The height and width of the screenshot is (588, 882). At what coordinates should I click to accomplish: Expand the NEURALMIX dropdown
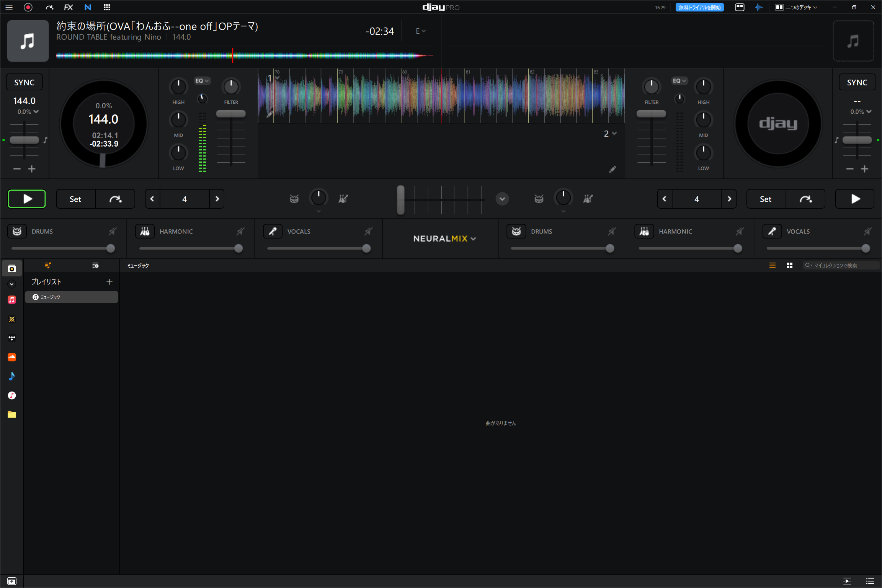444,238
